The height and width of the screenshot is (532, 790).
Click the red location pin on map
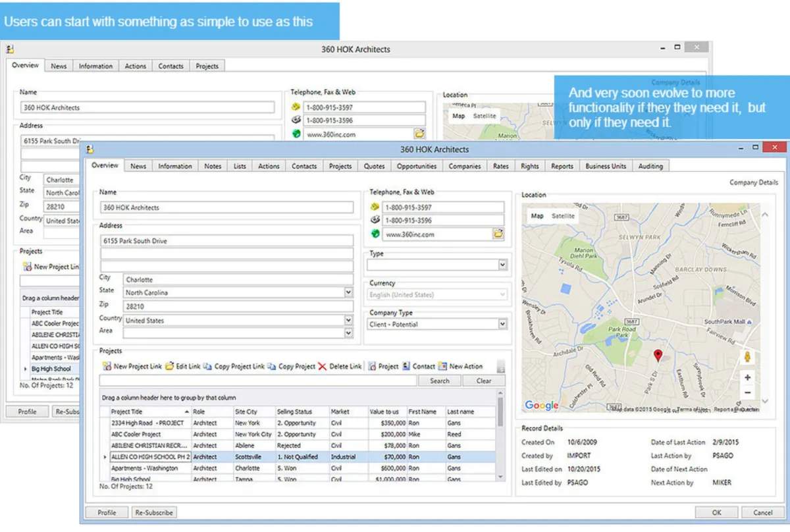point(658,356)
